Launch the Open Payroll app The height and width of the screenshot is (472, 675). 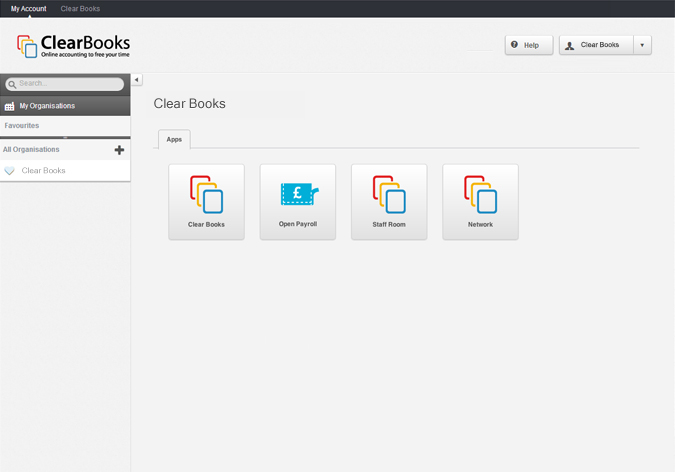click(297, 201)
